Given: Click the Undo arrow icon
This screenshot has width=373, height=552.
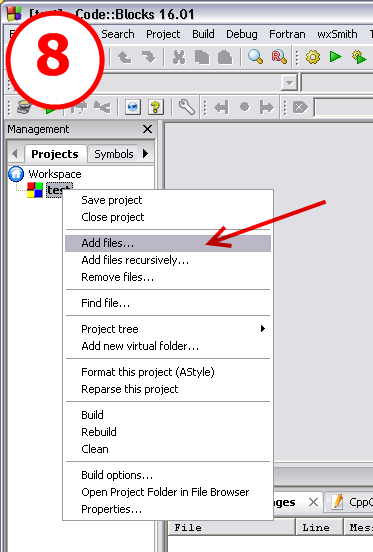Looking at the screenshot, I should (124, 57).
